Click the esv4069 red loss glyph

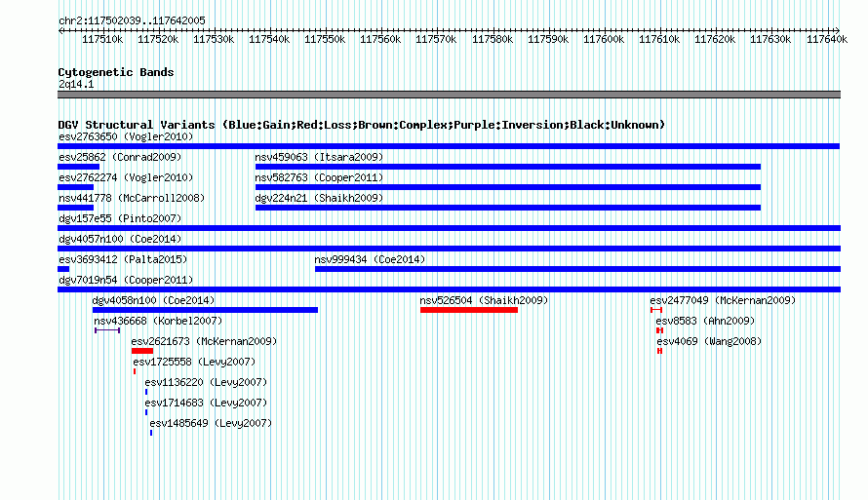659,351
